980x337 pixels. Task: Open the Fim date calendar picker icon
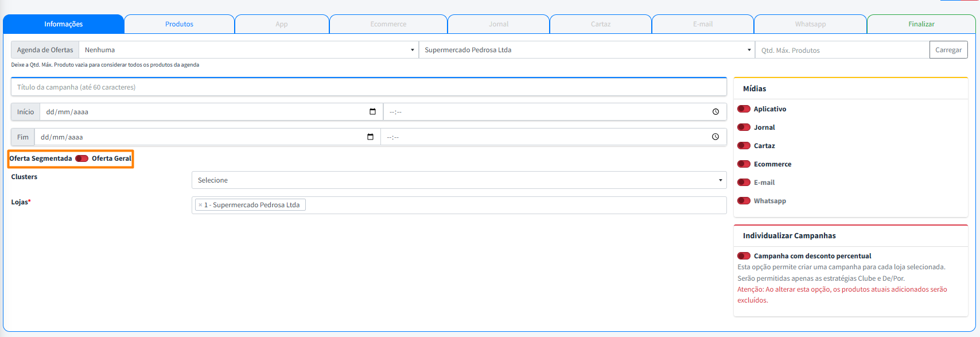click(370, 137)
